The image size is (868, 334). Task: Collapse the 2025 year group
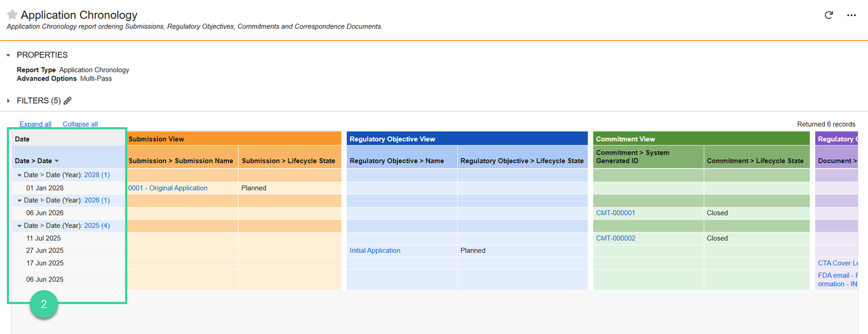19,226
